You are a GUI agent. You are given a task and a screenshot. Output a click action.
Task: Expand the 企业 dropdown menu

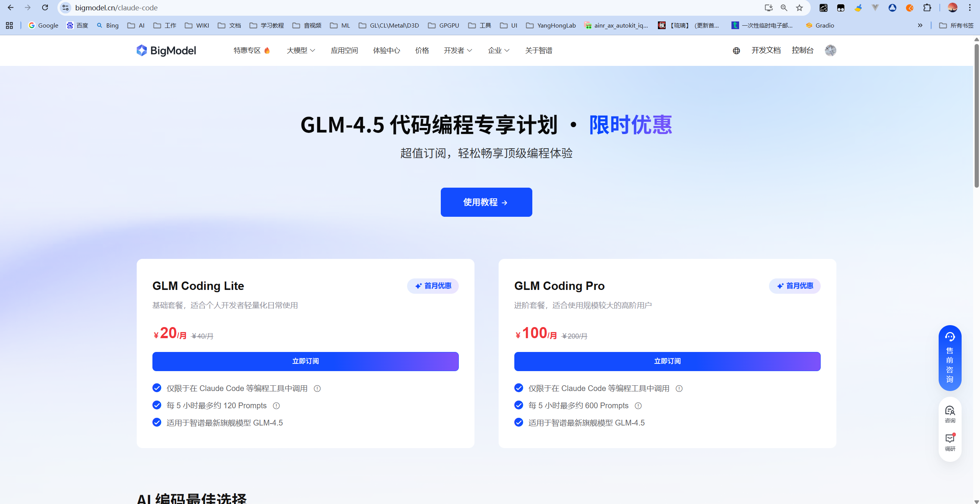tap(499, 50)
